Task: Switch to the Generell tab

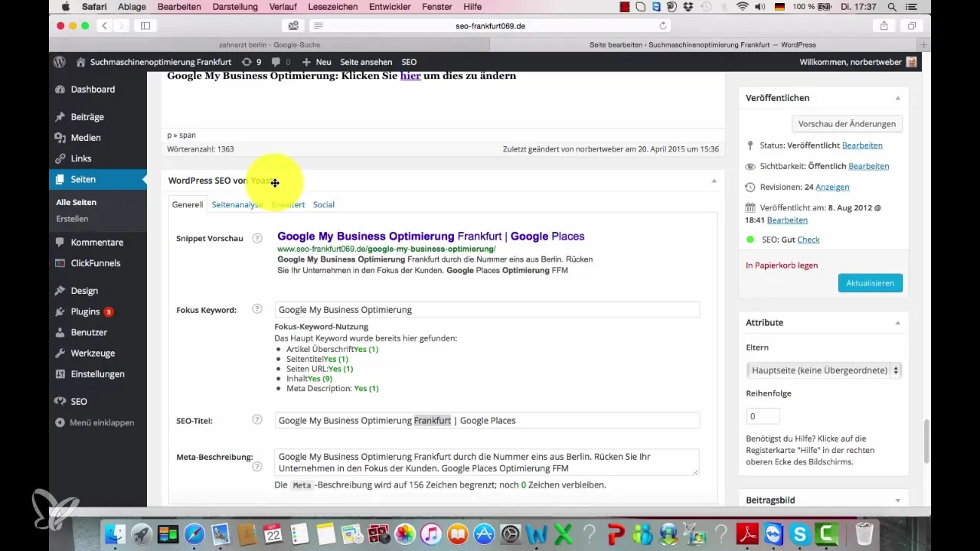Action: 188,204
